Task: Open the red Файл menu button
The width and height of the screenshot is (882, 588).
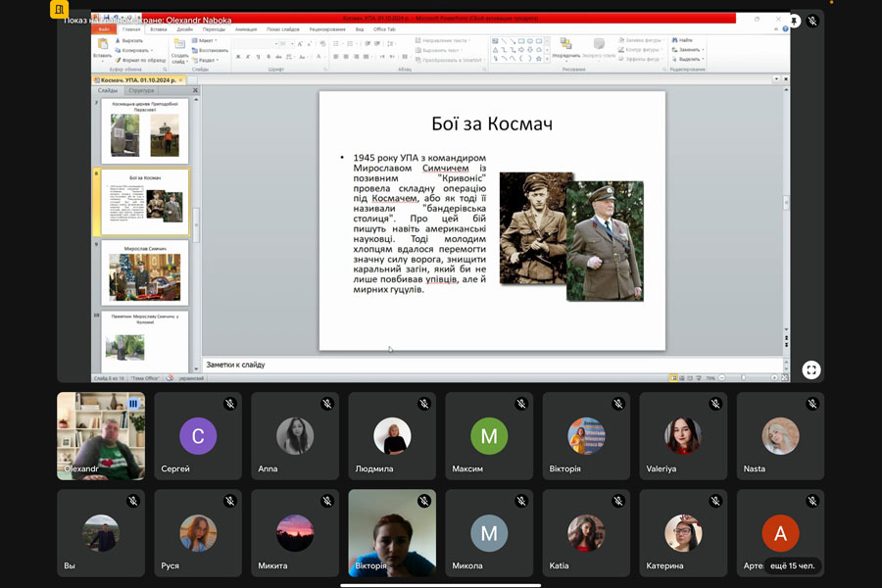Action: click(105, 29)
